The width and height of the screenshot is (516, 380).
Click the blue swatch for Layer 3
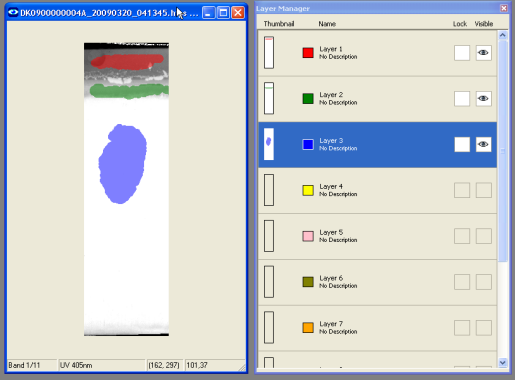pos(308,144)
